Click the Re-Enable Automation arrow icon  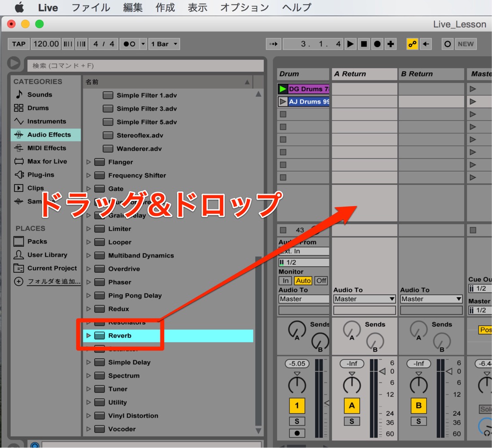click(x=426, y=44)
